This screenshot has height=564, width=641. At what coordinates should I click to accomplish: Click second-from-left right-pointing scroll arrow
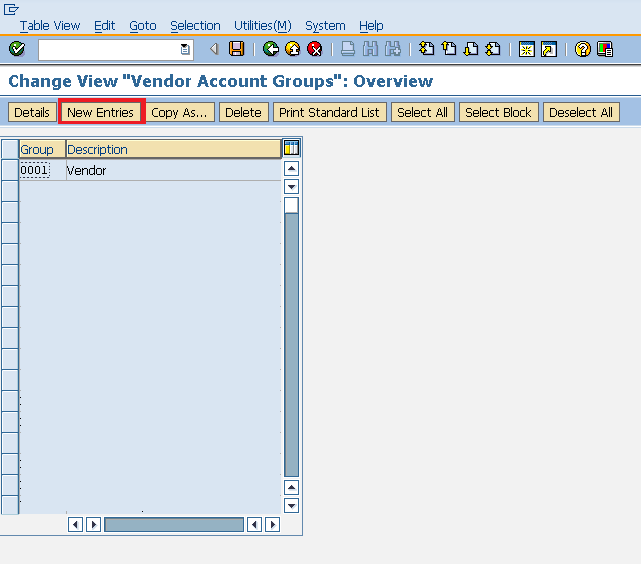point(94,524)
